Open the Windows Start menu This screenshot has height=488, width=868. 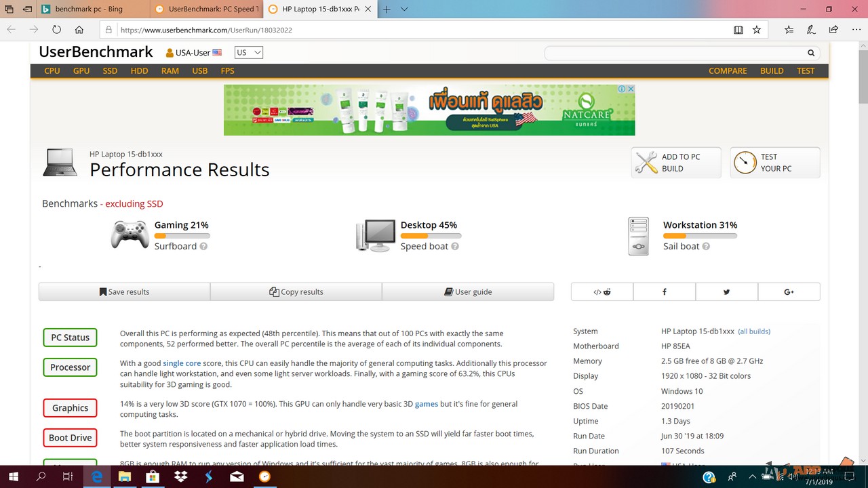13,476
